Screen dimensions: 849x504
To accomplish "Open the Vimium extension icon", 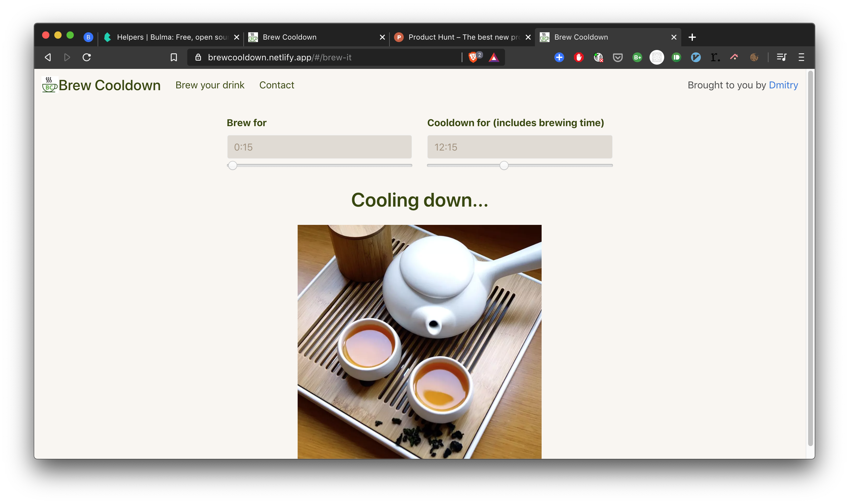I will (695, 57).
